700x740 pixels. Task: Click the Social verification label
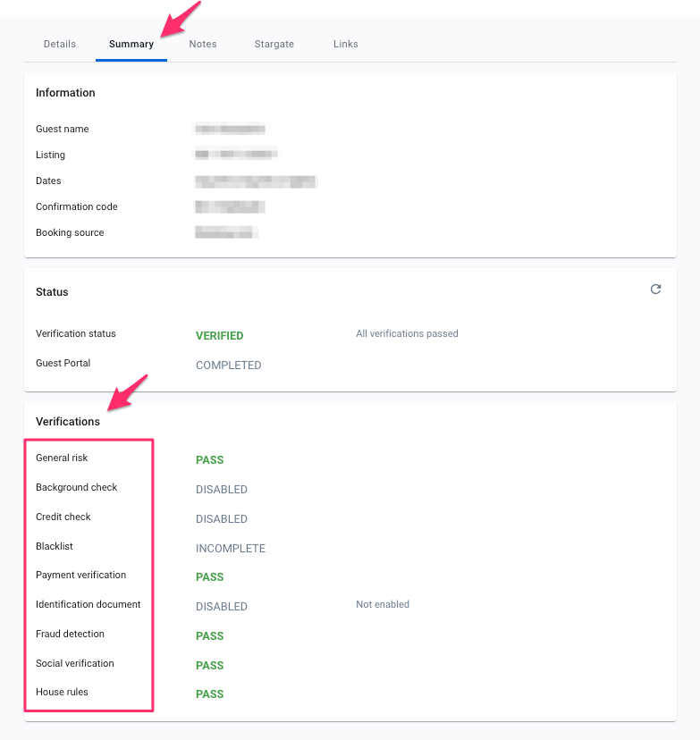click(x=74, y=663)
